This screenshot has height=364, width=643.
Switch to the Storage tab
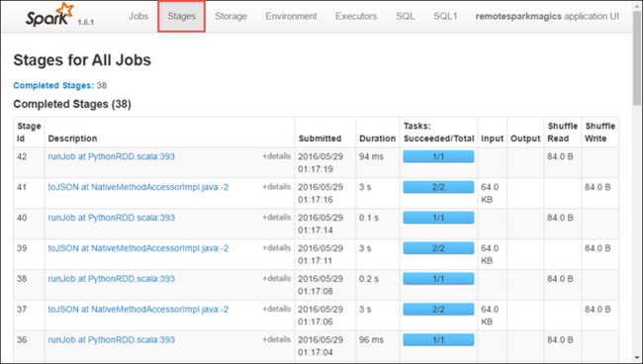click(x=230, y=16)
